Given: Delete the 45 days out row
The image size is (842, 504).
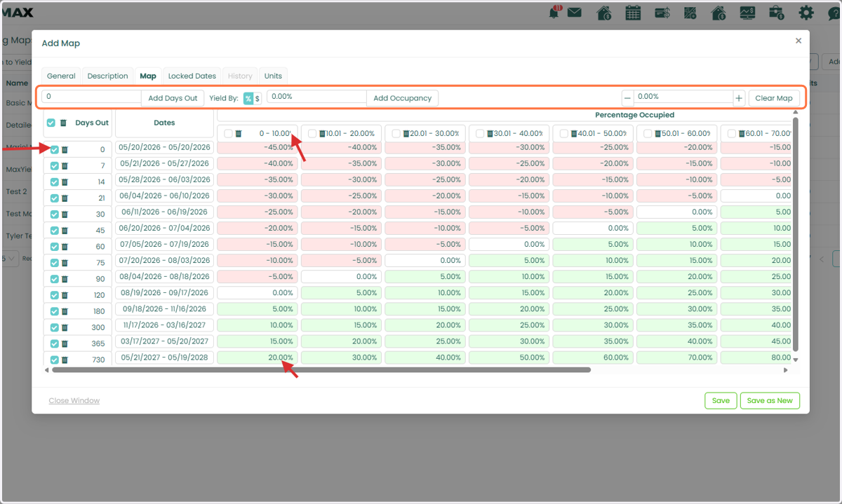Looking at the screenshot, I should click(x=65, y=231).
